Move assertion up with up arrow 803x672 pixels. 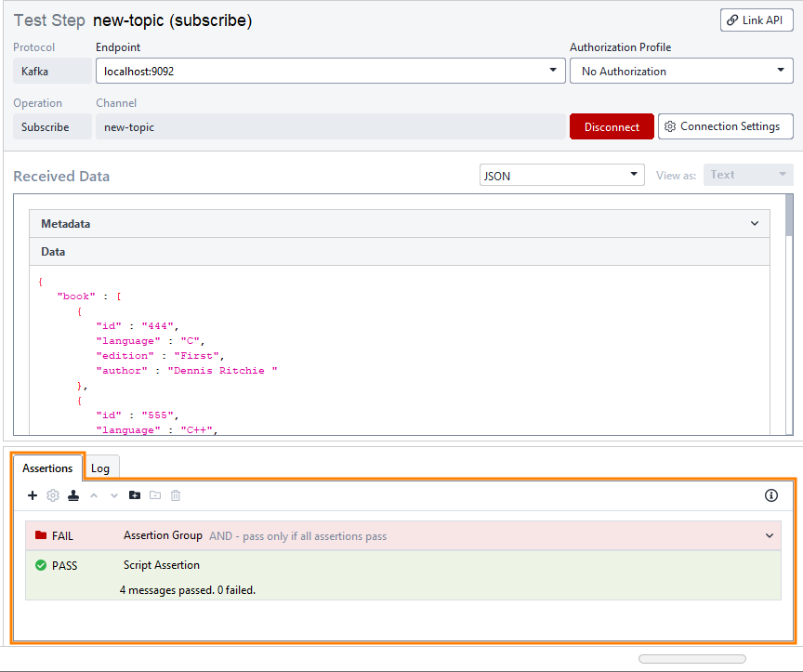(x=94, y=495)
